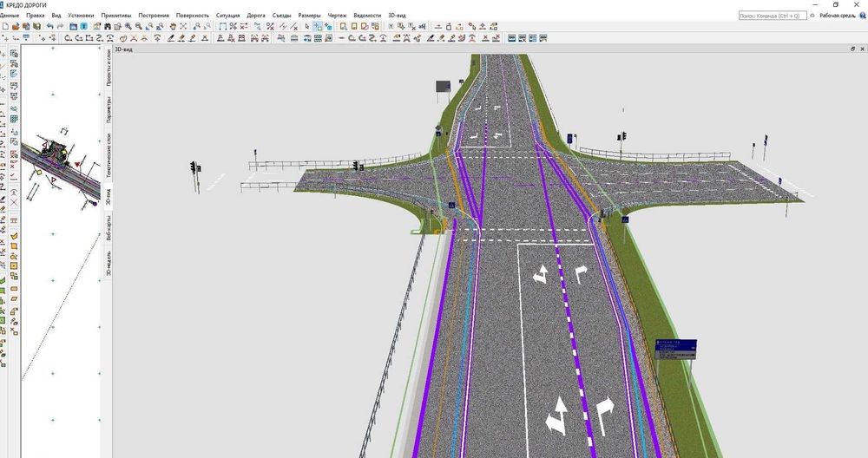The height and width of the screenshot is (458, 868).
Task: Switch to the Веб-карты side tab
Action: pyautogui.click(x=108, y=227)
